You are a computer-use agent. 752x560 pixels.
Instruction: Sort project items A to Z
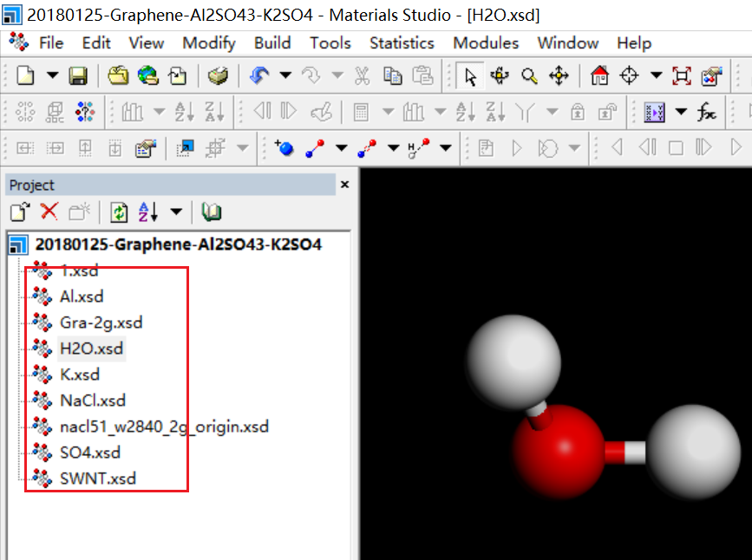tap(148, 212)
